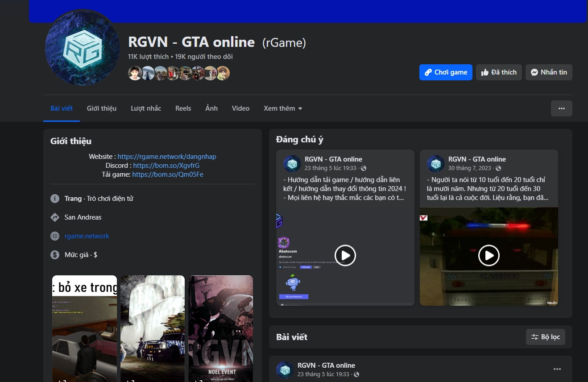The image size is (588, 382).
Task: Click the info icon beside Trang
Action: pyautogui.click(x=55, y=199)
